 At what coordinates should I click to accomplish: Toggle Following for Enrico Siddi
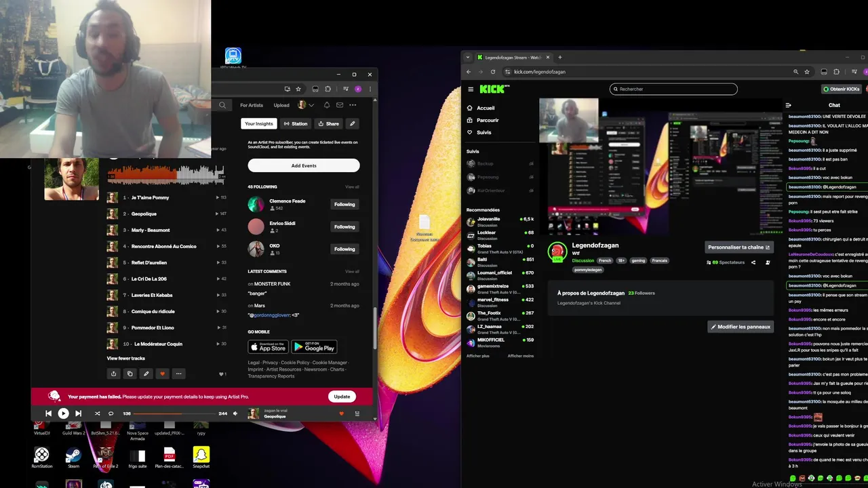point(344,226)
